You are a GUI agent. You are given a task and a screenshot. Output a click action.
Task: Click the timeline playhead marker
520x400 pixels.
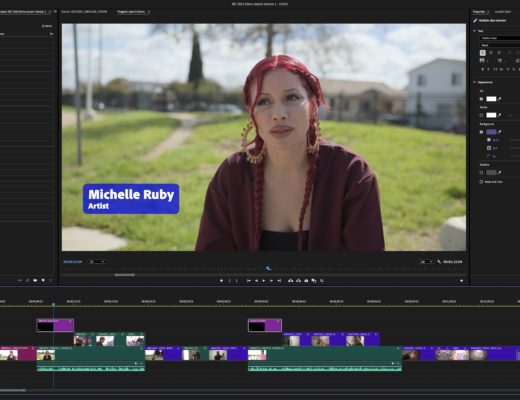point(53,304)
